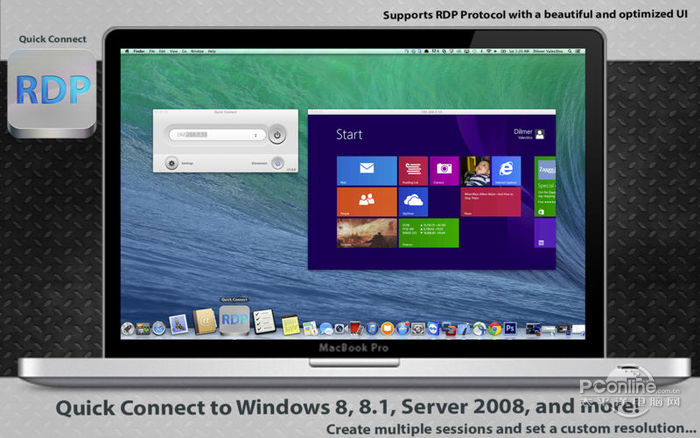Open the People tile

click(x=367, y=202)
